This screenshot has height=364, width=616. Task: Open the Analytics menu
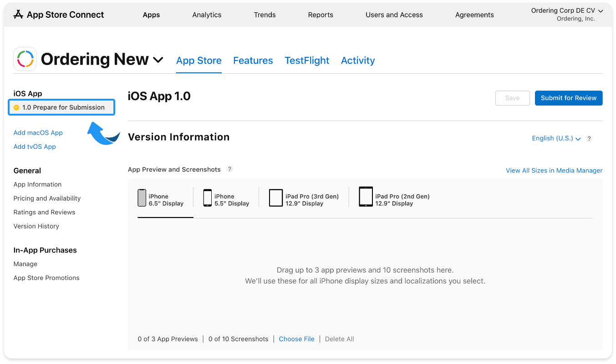[207, 15]
